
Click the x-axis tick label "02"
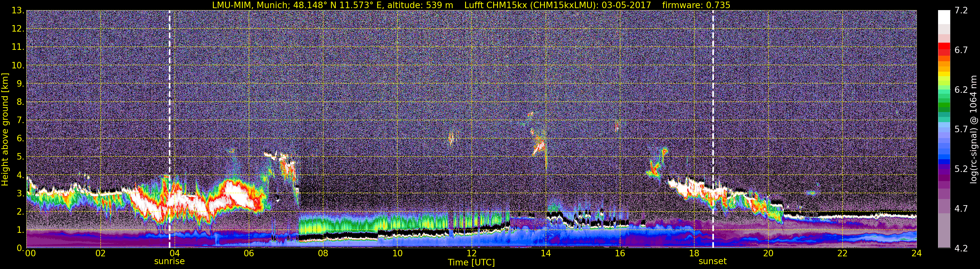pyautogui.click(x=100, y=254)
